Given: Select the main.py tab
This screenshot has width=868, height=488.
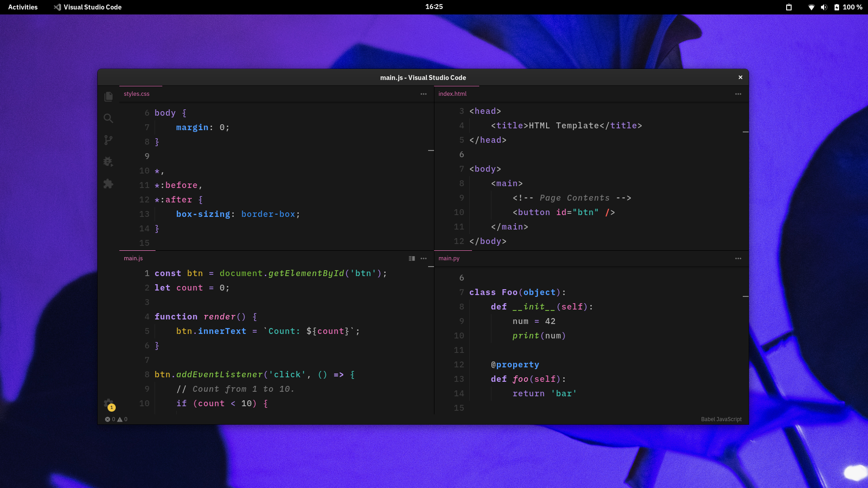Looking at the screenshot, I should click(449, 258).
